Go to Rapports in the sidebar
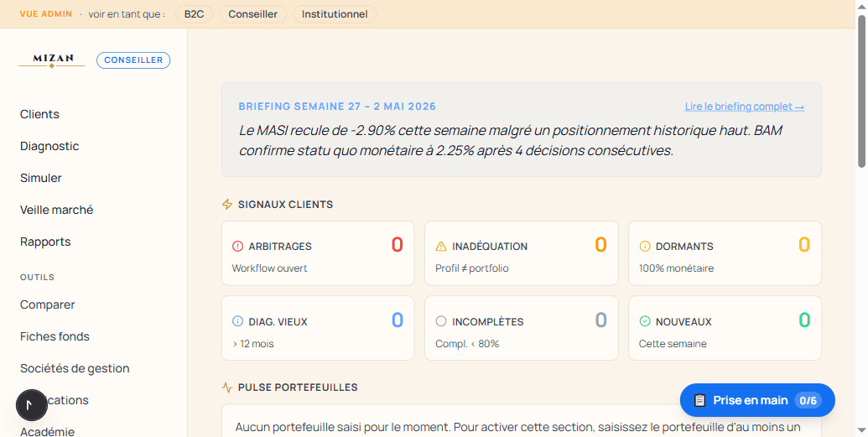The height and width of the screenshot is (437, 868). click(45, 242)
